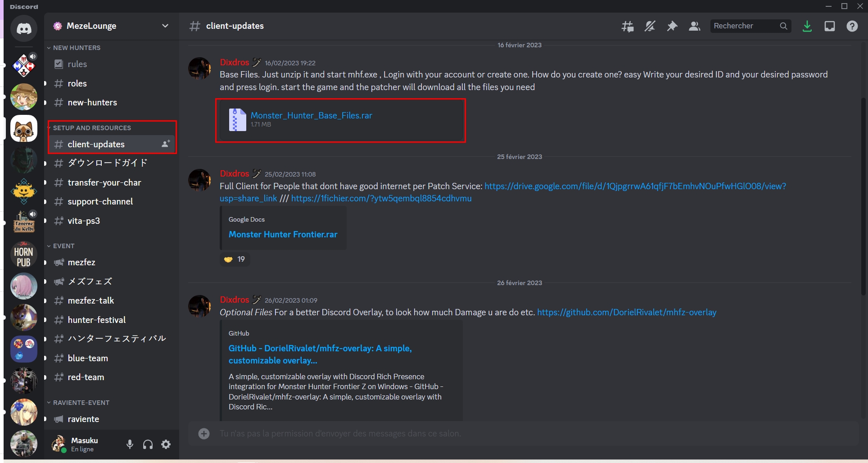Toggle the member list icon

694,26
